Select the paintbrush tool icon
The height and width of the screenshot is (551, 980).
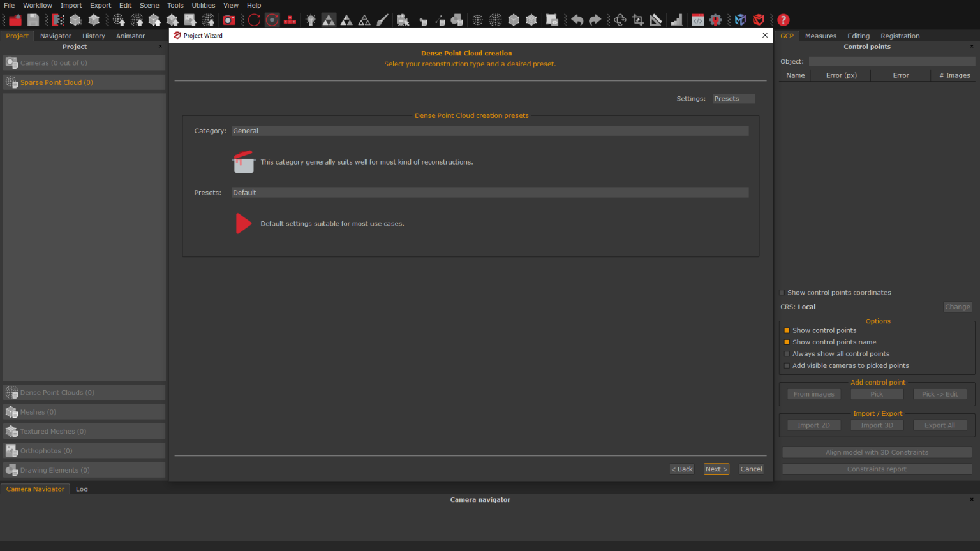click(382, 20)
